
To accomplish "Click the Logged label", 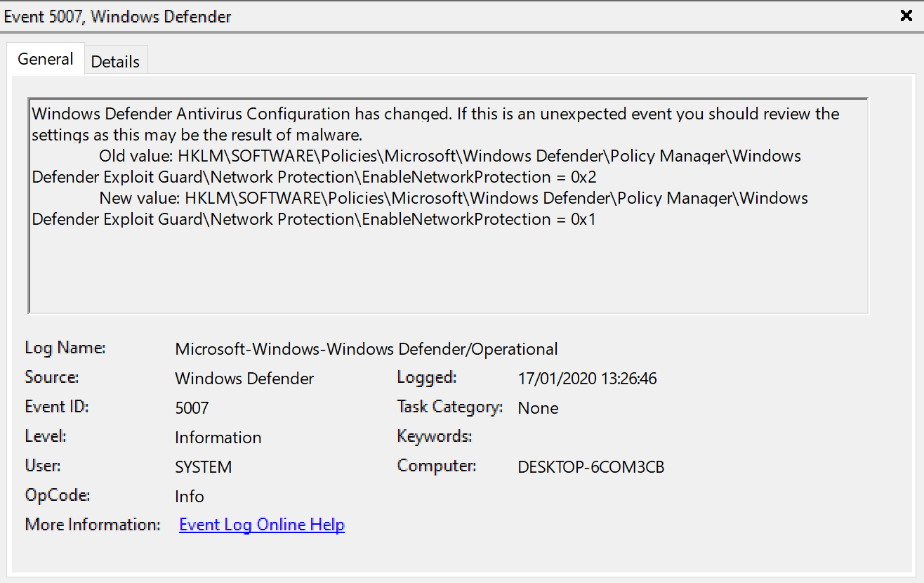I will pyautogui.click(x=426, y=377).
